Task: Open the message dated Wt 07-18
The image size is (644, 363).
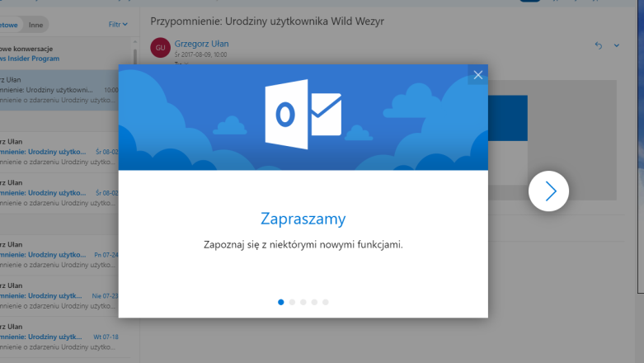Action: pyautogui.click(x=59, y=337)
